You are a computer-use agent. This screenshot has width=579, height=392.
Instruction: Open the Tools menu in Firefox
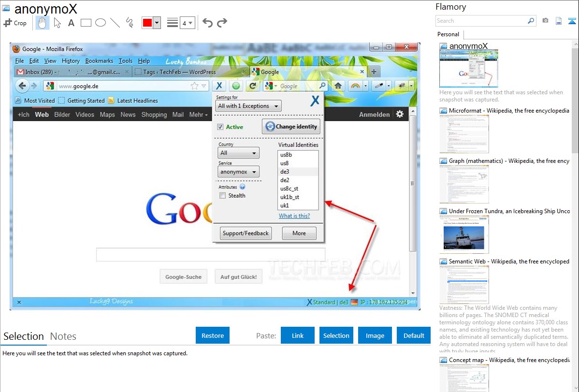coord(126,61)
